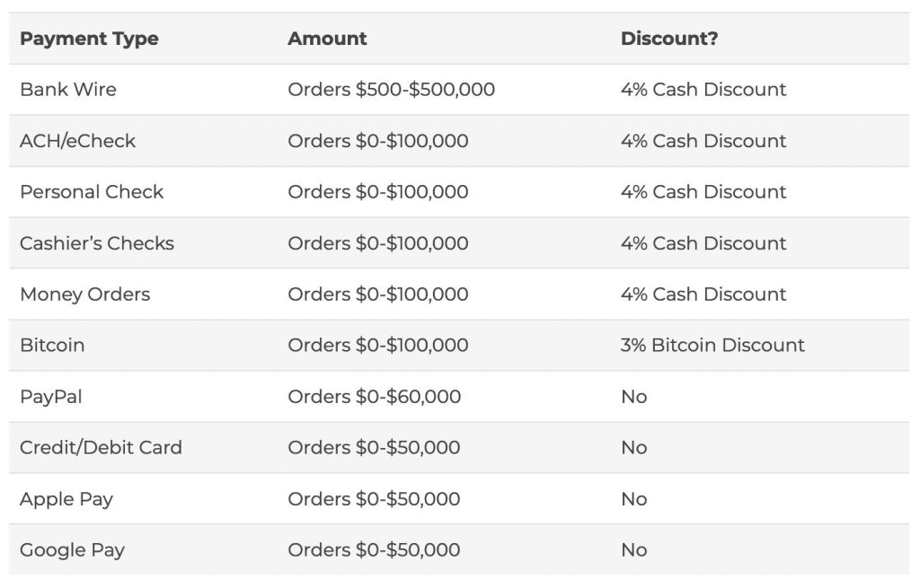Select Money Orders payment type
Image resolution: width=920 pixels, height=588 pixels.
click(84, 294)
